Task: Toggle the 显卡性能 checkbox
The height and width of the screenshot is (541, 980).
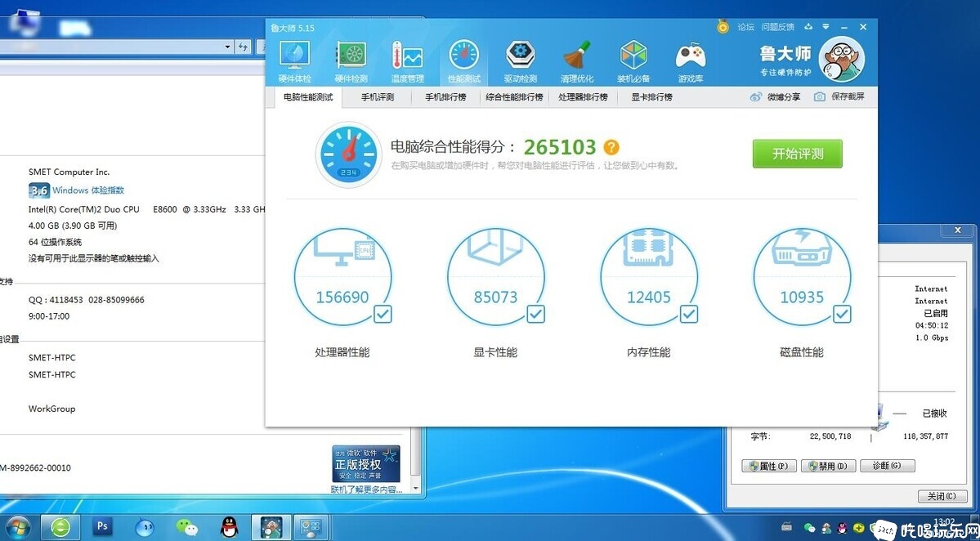Action: pos(535,314)
